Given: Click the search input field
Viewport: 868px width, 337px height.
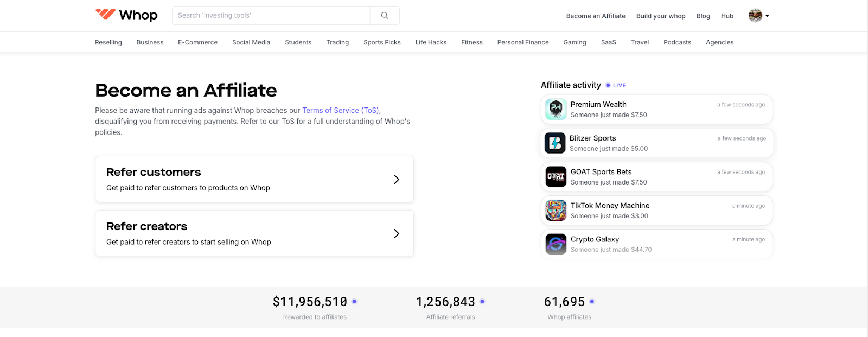Looking at the screenshot, I should 271,16.
